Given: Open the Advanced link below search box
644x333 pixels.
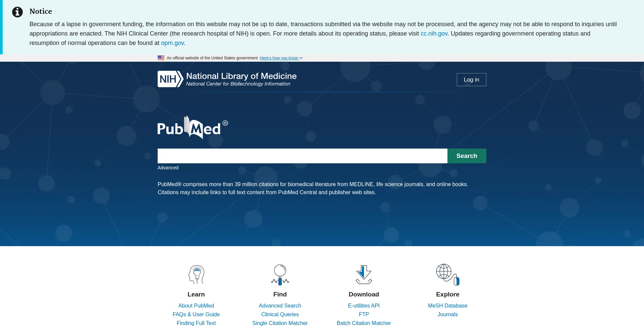Looking at the screenshot, I should (x=168, y=168).
